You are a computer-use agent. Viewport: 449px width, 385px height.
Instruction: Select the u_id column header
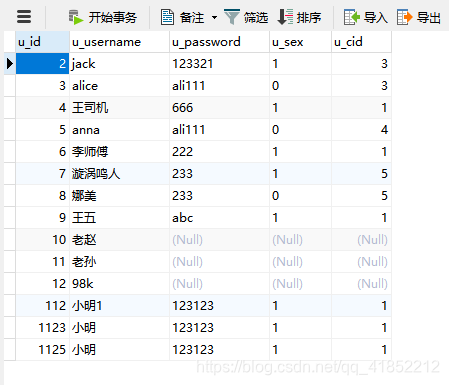tap(43, 42)
